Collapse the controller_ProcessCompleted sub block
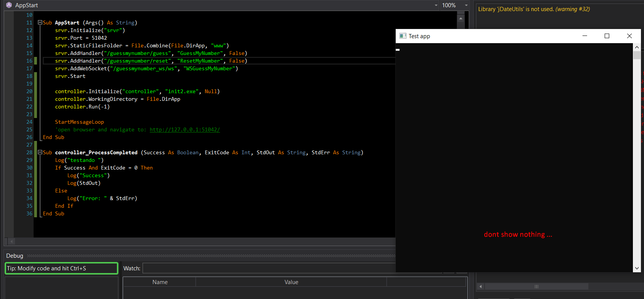This screenshot has height=299, width=644. (x=40, y=152)
